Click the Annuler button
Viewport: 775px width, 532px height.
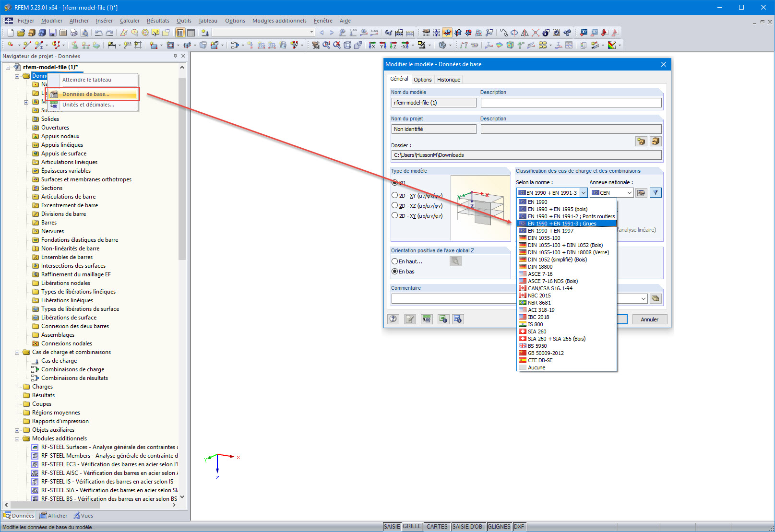tap(649, 319)
